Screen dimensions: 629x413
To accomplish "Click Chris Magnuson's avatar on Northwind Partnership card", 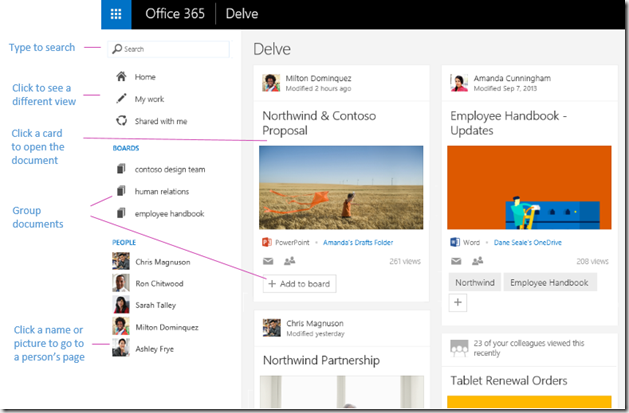I will [272, 328].
